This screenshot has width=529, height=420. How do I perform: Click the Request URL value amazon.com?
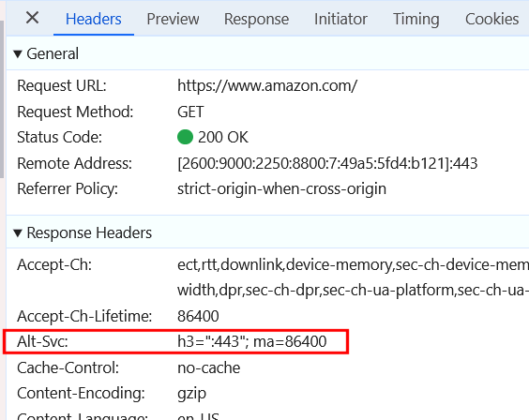coord(267,85)
